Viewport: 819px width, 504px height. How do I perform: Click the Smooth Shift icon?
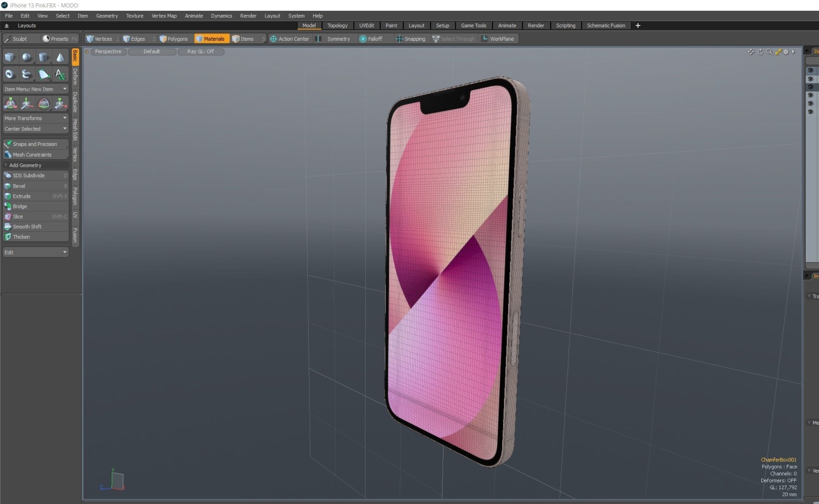pyautogui.click(x=8, y=227)
